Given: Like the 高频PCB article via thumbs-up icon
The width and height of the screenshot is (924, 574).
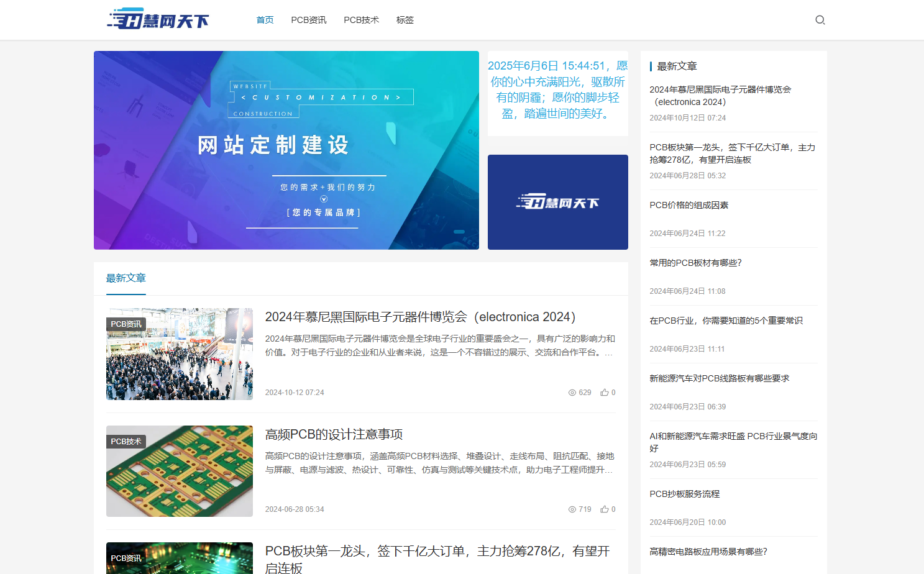Looking at the screenshot, I should [x=604, y=509].
